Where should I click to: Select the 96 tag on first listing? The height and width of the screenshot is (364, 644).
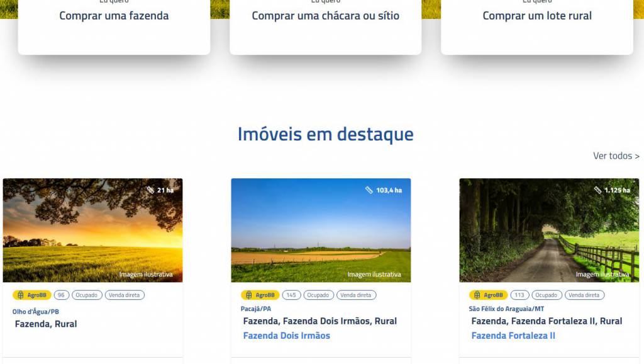(x=61, y=295)
